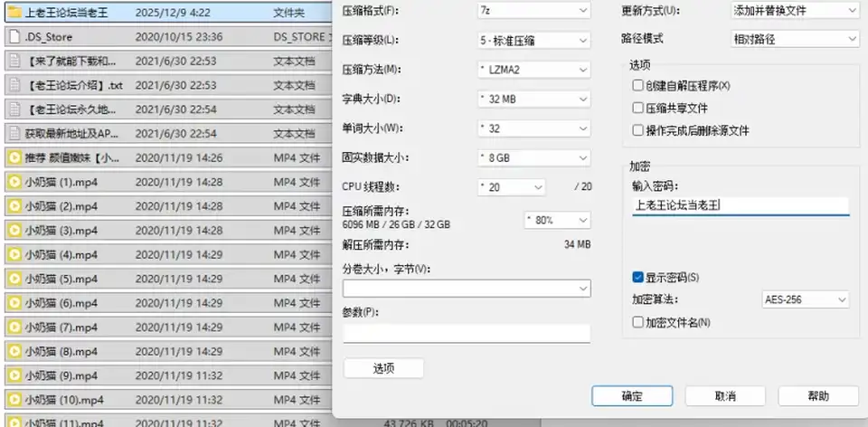Enable 压缩共享文件 checkbox

[x=637, y=108]
